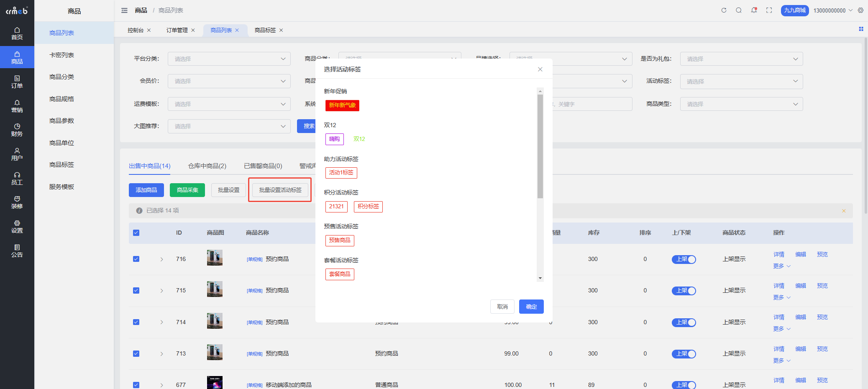Uncheck the select-all checkbox in table header

pyautogui.click(x=136, y=233)
